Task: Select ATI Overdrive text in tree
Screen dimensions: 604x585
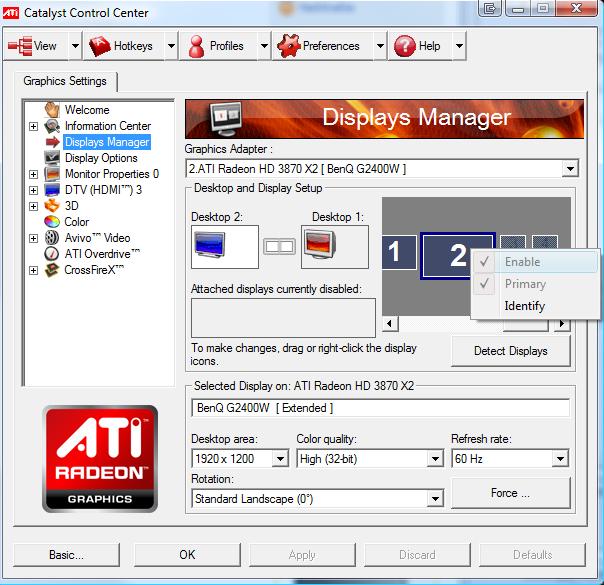Action: [102, 254]
